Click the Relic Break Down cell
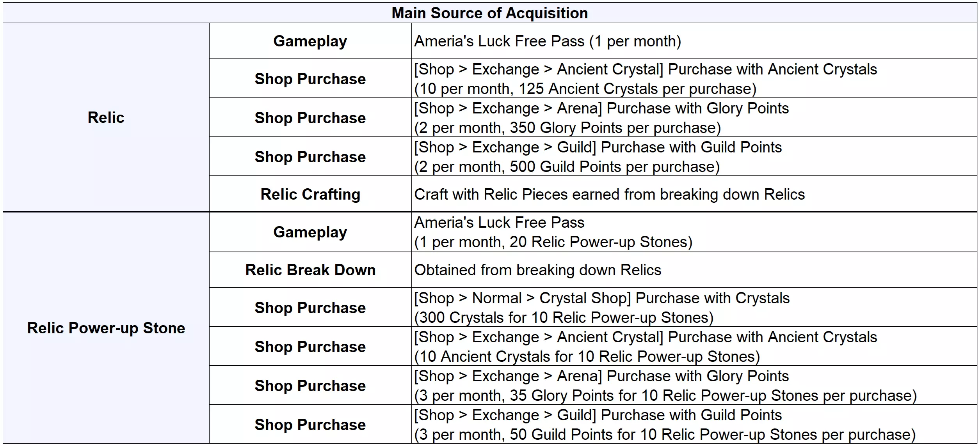The width and height of the screenshot is (980, 446). tap(310, 270)
